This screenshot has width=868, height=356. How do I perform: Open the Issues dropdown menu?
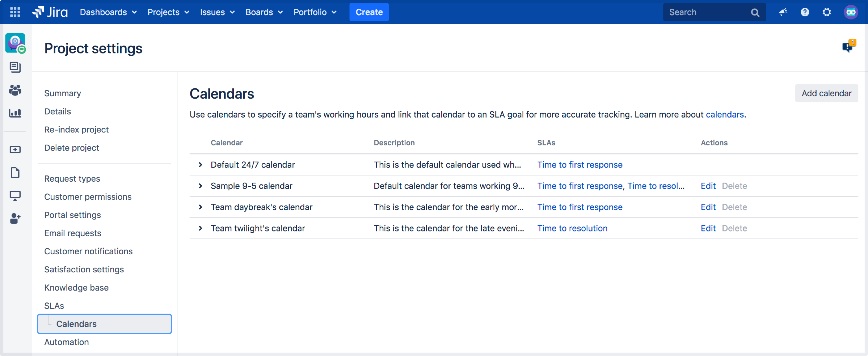[217, 12]
